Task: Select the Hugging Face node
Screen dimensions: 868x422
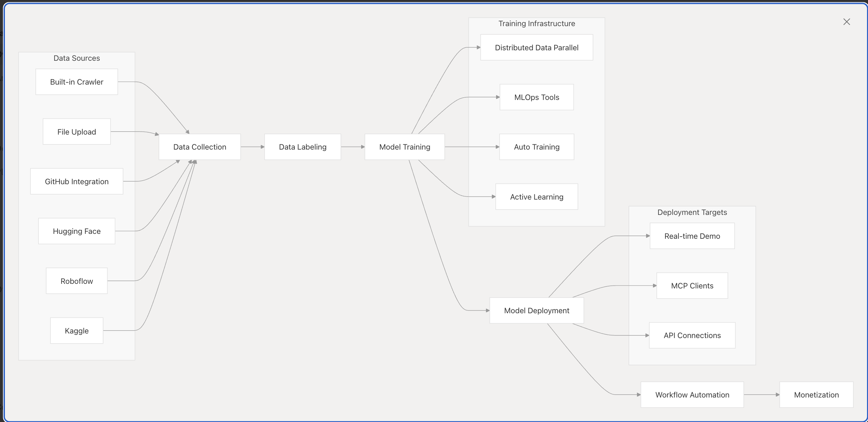Action: click(76, 231)
